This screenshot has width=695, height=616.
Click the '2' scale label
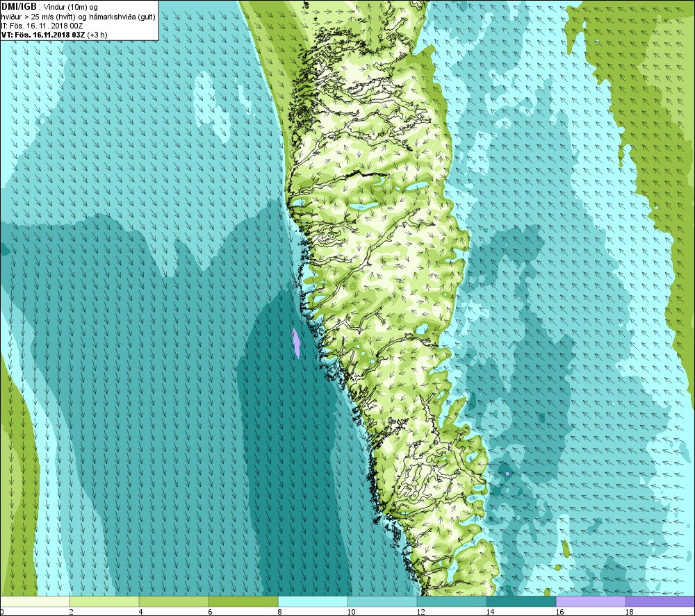[x=72, y=612]
